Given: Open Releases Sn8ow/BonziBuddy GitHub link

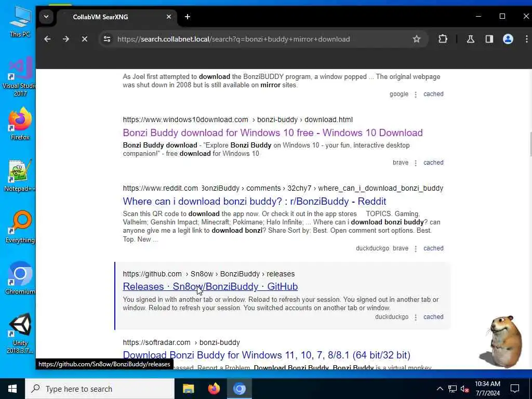Looking at the screenshot, I should [x=210, y=287].
